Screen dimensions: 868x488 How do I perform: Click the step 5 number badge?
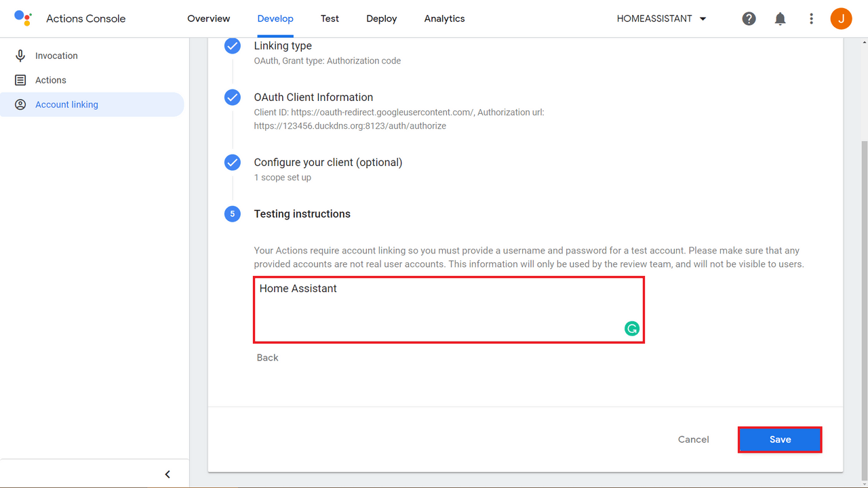coord(233,214)
